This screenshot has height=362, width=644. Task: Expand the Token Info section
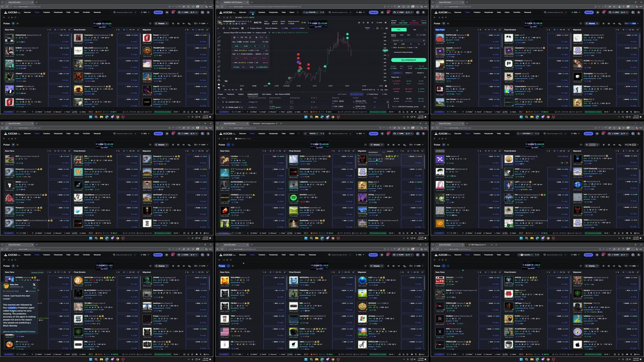click(x=396, y=77)
